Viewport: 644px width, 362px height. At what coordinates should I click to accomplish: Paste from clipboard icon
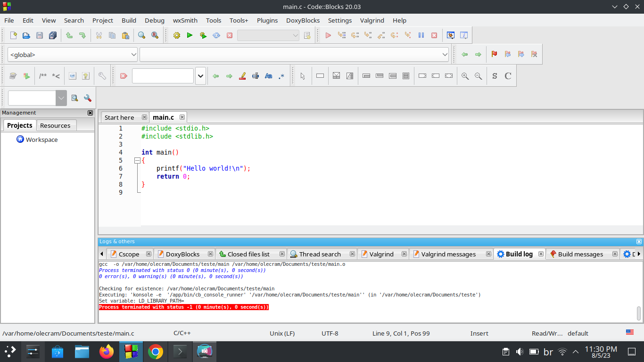[125, 35]
